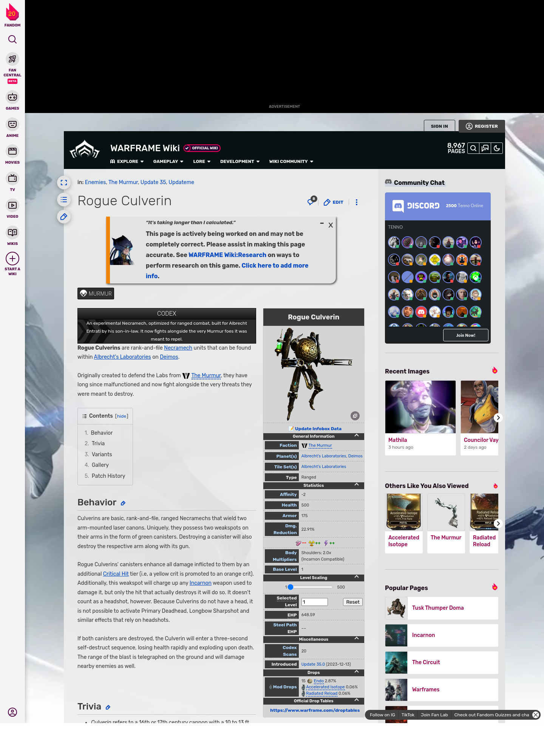Image resolution: width=544 pixels, height=756 pixels.
Task: Click the floating pencil edit icon
Action: point(64,217)
